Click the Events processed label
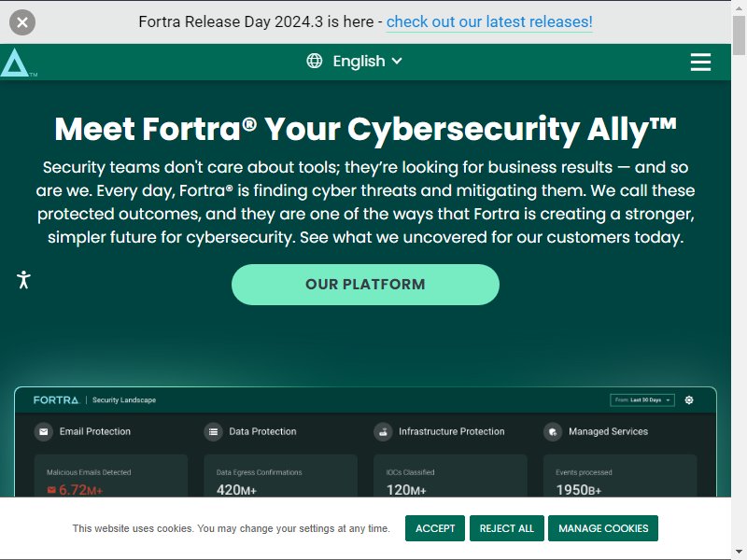The image size is (747, 560). (584, 472)
